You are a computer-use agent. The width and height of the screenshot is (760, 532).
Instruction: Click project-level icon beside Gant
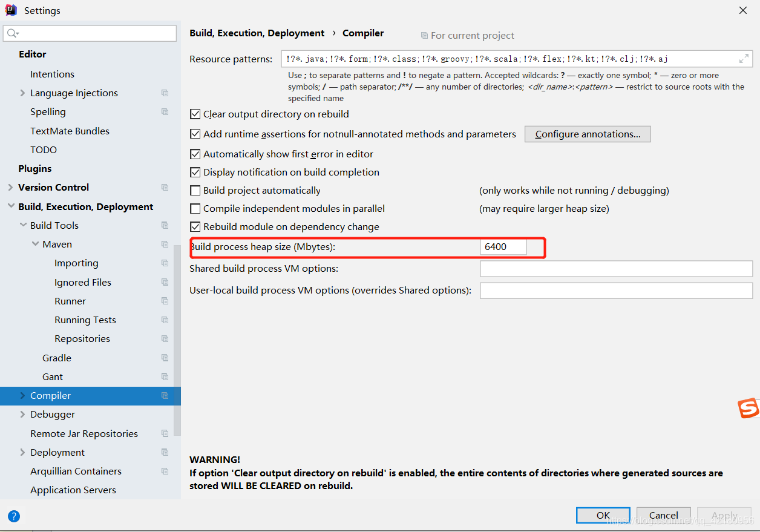click(x=165, y=376)
